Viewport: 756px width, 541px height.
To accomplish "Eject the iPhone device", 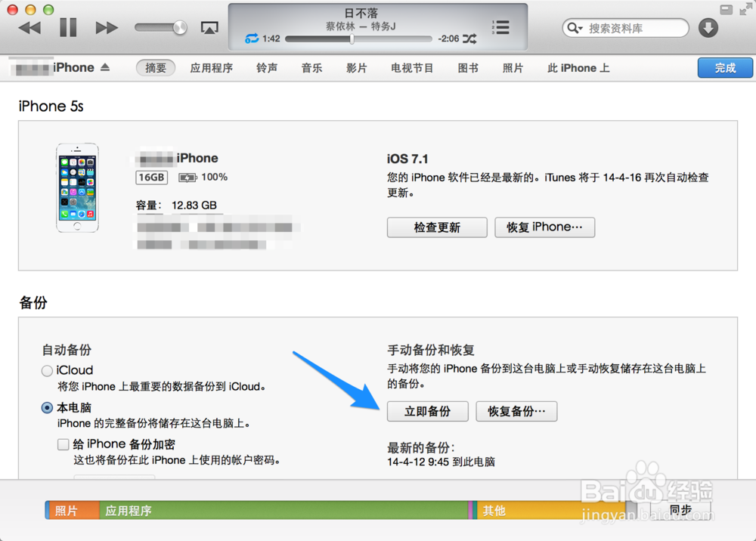I will 105,67.
